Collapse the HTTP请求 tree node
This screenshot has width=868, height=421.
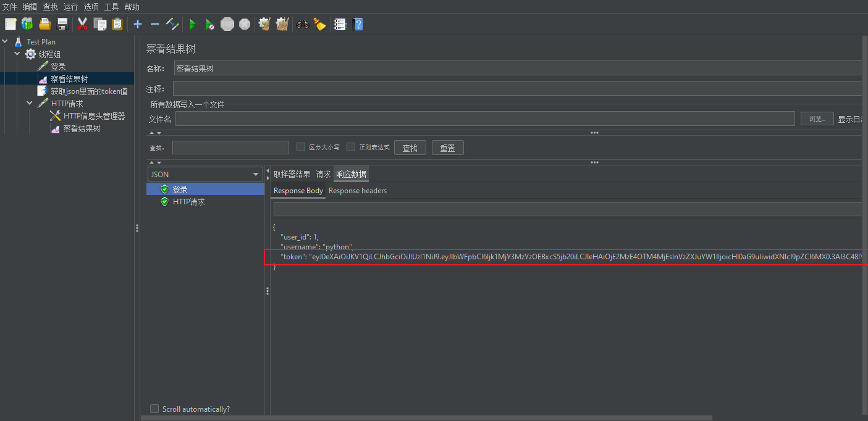pyautogui.click(x=28, y=102)
